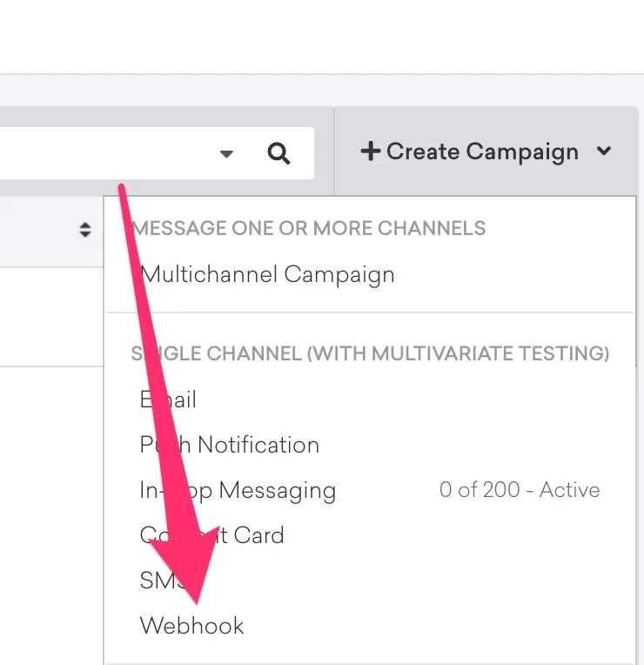The width and height of the screenshot is (644, 665).
Task: Collapse the chevron beside Create Campaign
Action: 604,151
